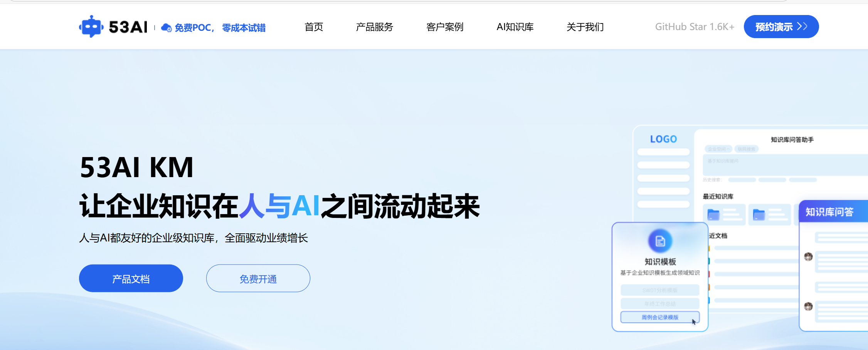Click the 免费开通 button
The width and height of the screenshot is (868, 350).
pyautogui.click(x=258, y=278)
